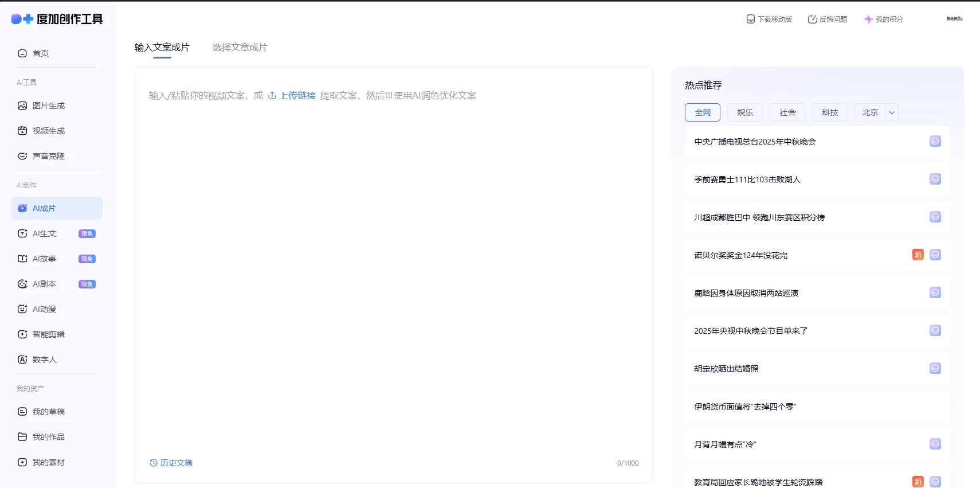Click 下载移动版 in the top bar
980x488 pixels.
769,19
